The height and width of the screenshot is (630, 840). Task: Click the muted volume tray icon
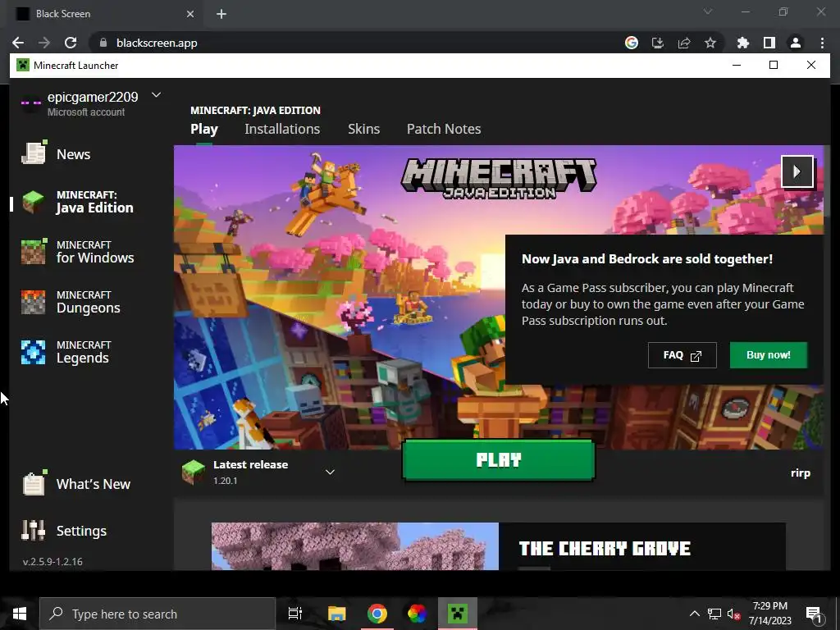pos(733,614)
